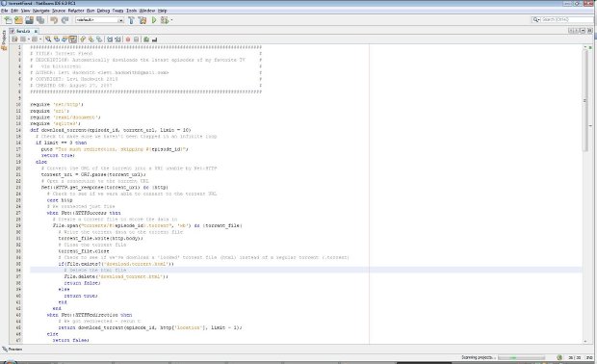This screenshot has width=597, height=364.
Task: Open the Navigate menu
Action: click(40, 11)
